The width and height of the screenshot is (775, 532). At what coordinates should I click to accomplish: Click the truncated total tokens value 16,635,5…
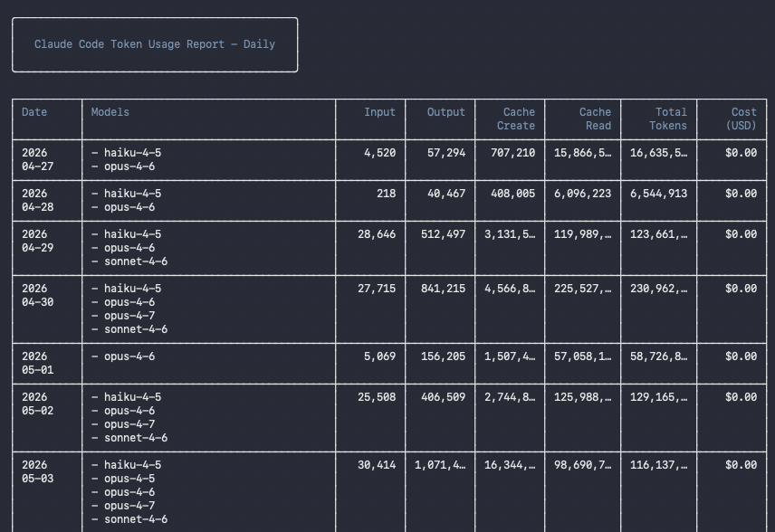[659, 153]
